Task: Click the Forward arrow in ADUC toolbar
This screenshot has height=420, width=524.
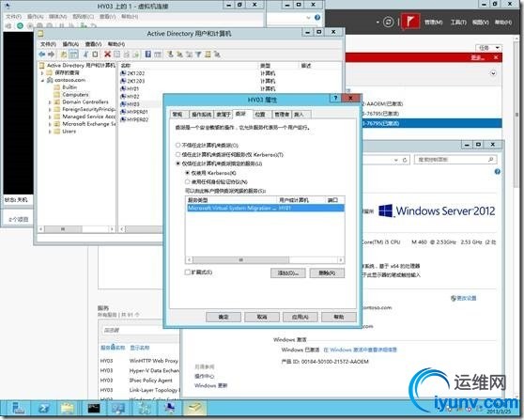Action: coord(51,54)
